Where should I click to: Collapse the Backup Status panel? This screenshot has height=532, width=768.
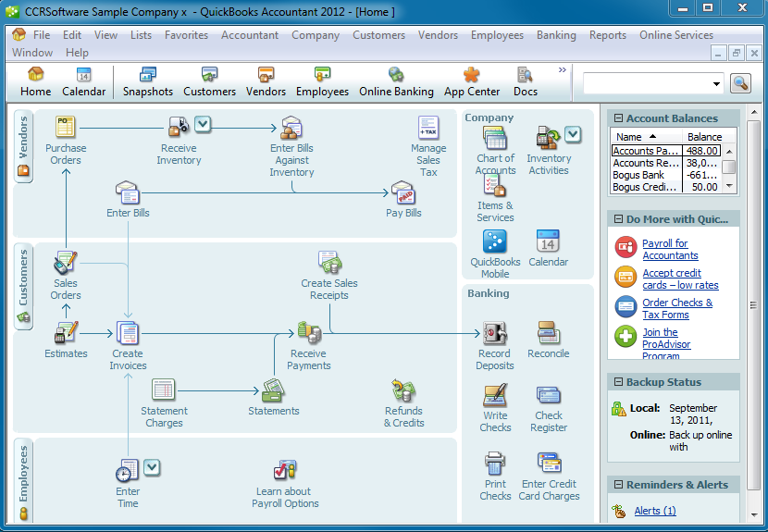pos(618,381)
